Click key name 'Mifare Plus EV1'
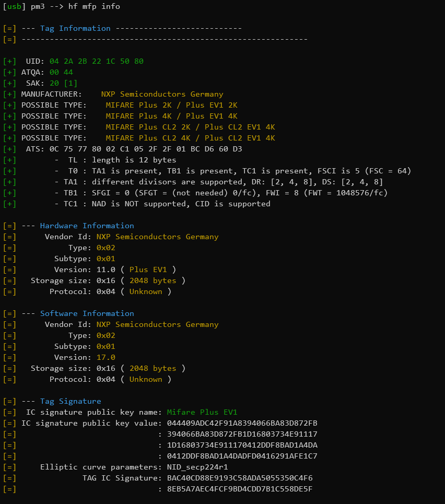This screenshot has width=445, height=504. 202,412
